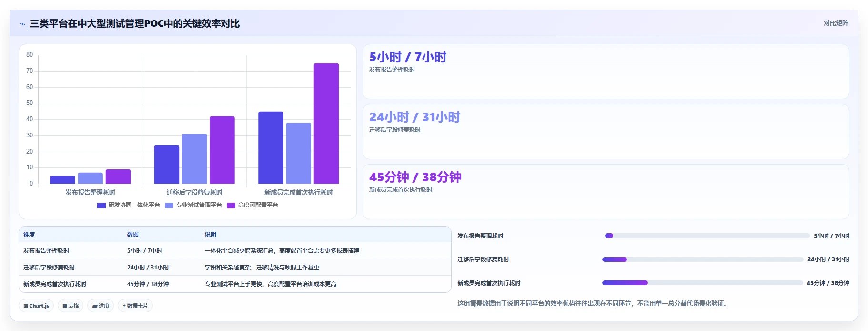The height and width of the screenshot is (331, 868).
Task: Select the Chart.js tag chip
Action: pyautogui.click(x=36, y=306)
